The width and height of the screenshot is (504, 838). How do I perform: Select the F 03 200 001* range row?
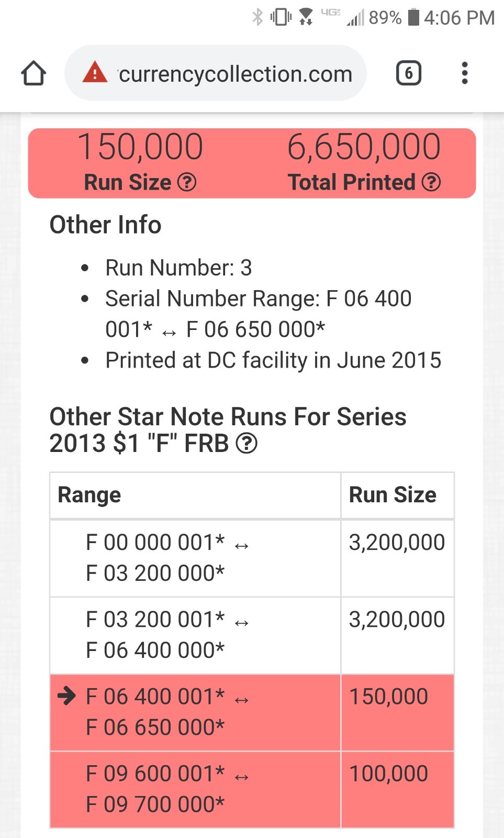(252, 635)
